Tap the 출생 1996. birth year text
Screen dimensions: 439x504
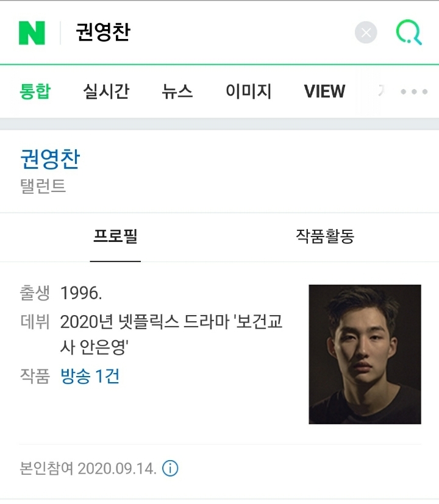(x=81, y=293)
